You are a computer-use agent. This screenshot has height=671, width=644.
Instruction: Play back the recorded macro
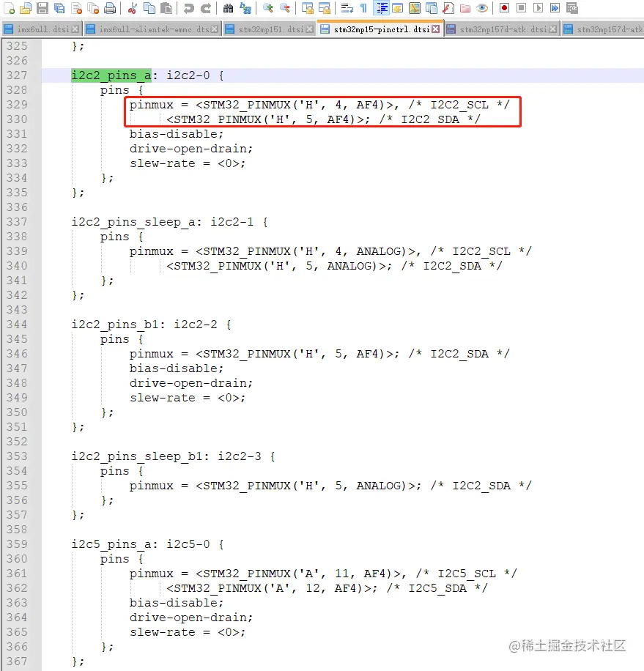(538, 8)
